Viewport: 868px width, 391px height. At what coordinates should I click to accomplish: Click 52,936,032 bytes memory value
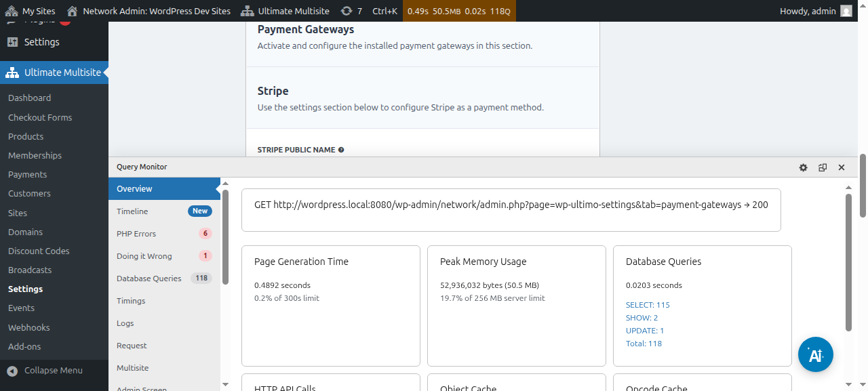pyautogui.click(x=490, y=285)
